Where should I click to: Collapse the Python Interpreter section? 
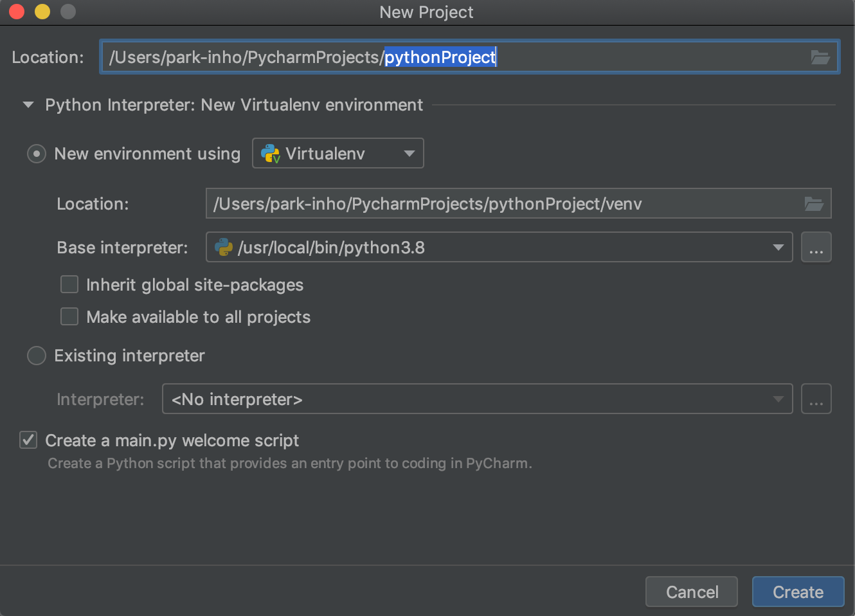28,105
